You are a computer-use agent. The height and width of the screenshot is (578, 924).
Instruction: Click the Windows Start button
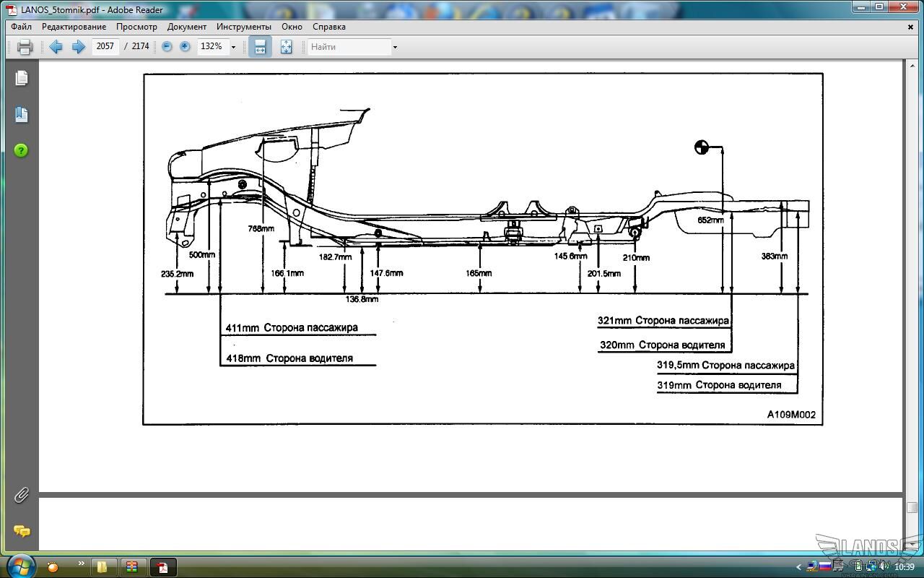[x=19, y=566]
